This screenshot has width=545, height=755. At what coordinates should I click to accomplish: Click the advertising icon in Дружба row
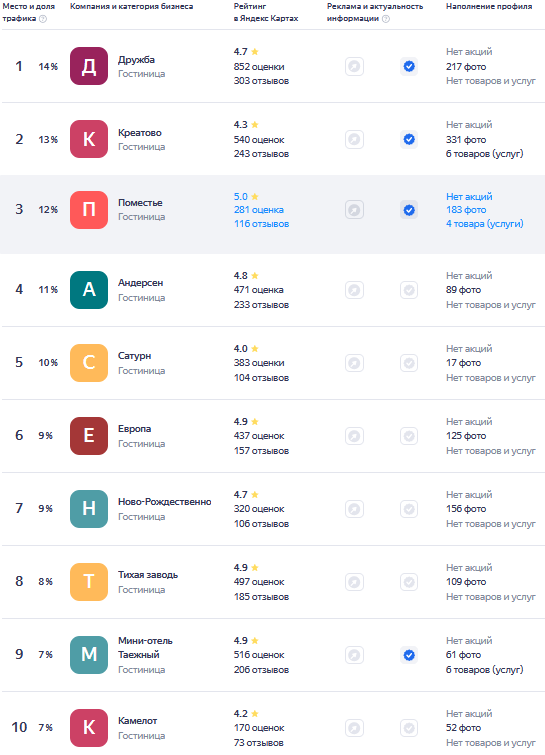point(354,66)
